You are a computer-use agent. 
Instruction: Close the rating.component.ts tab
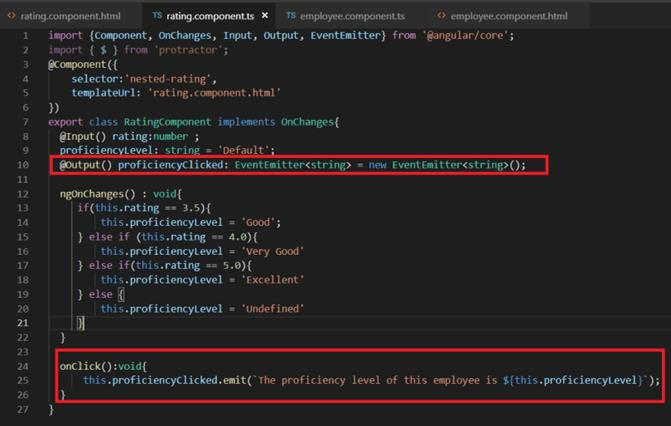(x=265, y=15)
